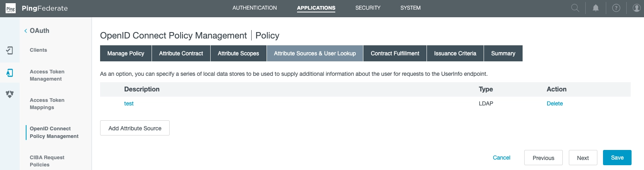The width and height of the screenshot is (644, 170).
Task: Click the Ping logo icon
Action: click(x=10, y=8)
